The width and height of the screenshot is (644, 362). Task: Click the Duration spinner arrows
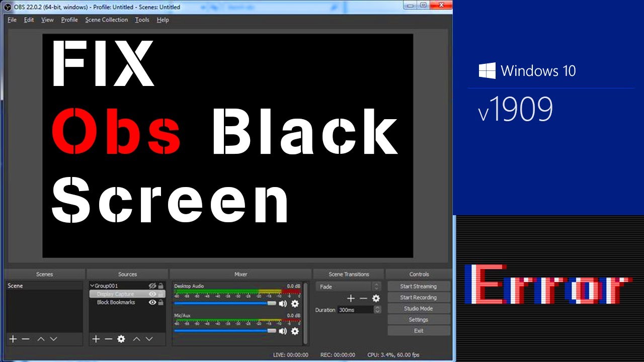377,310
